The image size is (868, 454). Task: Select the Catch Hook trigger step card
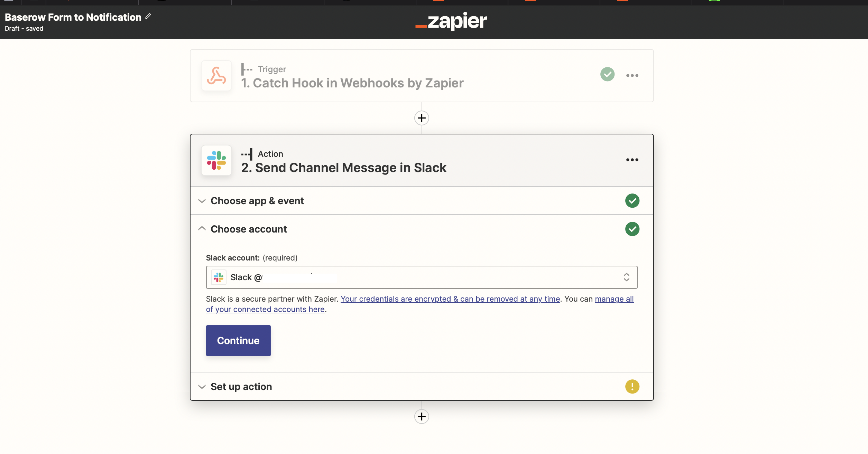point(352,83)
